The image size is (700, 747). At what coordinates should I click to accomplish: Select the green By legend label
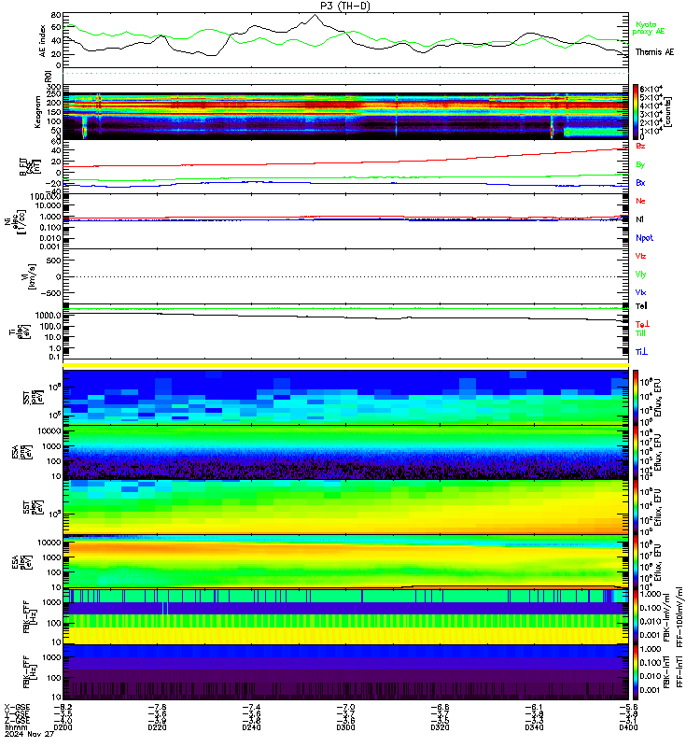pos(640,164)
